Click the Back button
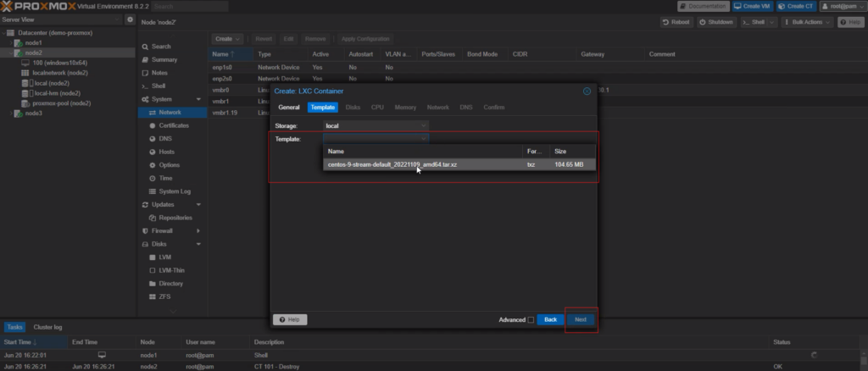This screenshot has height=371, width=868. tap(550, 319)
